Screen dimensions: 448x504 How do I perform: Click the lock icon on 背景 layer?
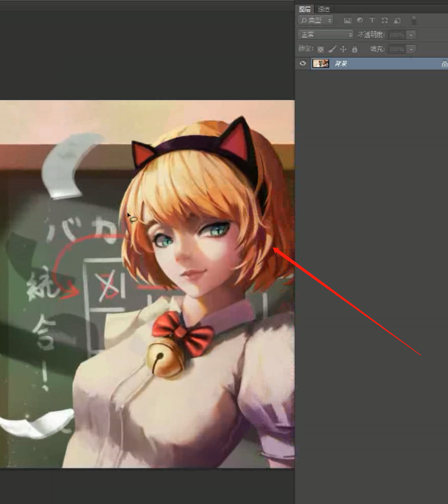[x=444, y=64]
